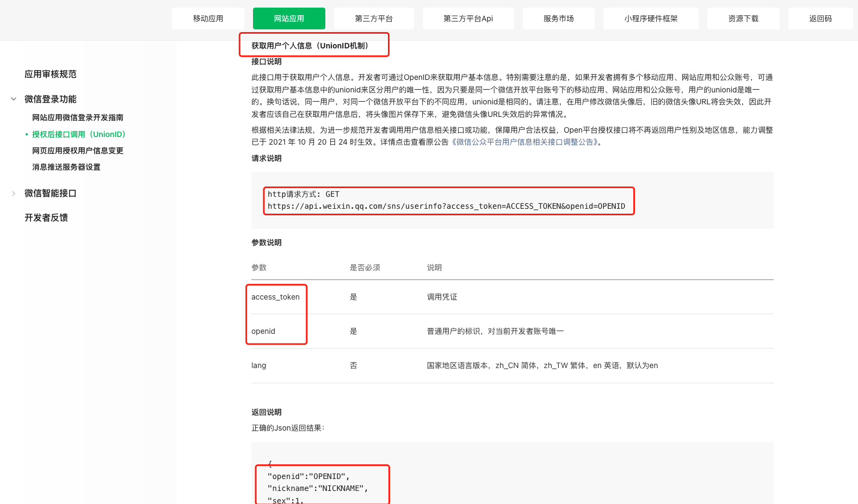858x504 pixels.
Task: Open the 微信公众平台用户信息相关接口调整公告 link
Action: point(525,142)
